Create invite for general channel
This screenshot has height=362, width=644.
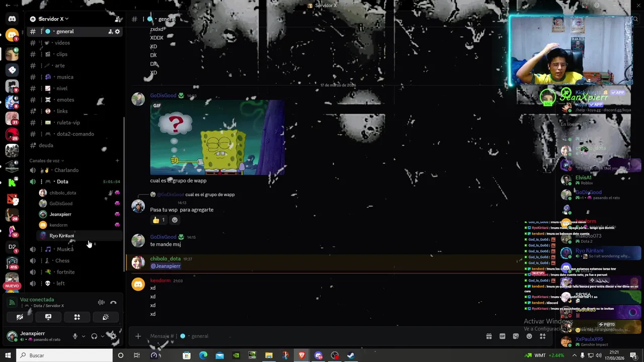[110, 31]
